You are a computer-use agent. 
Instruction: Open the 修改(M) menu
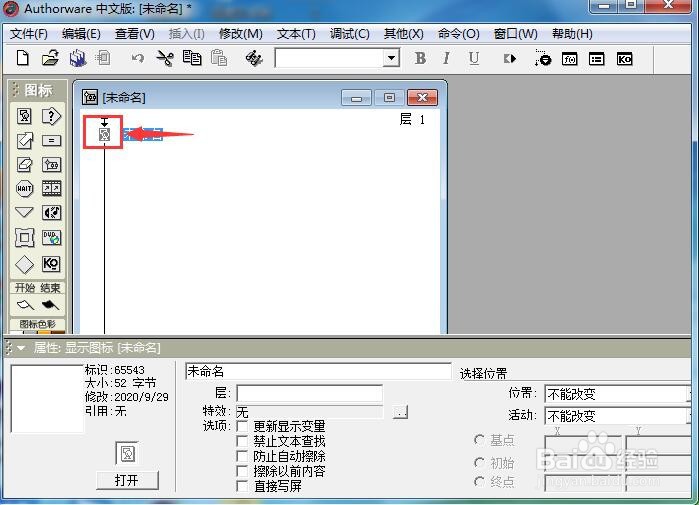point(241,34)
